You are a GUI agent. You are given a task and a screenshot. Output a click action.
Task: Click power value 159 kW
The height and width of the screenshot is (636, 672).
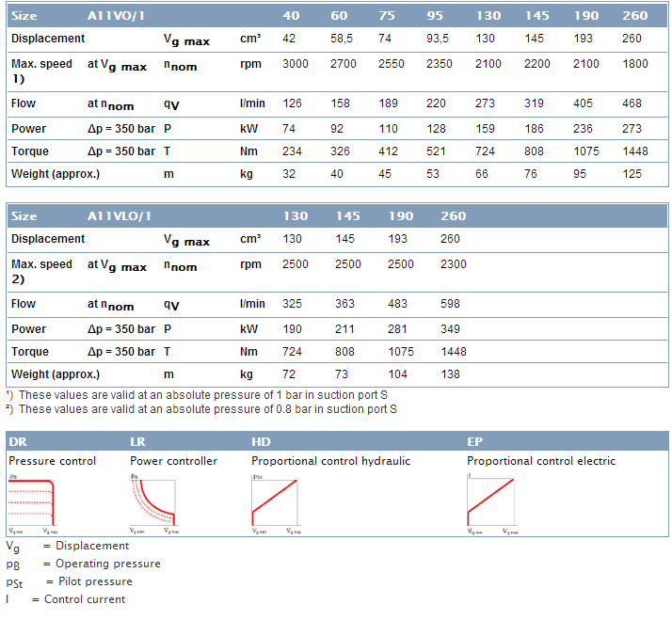click(485, 129)
